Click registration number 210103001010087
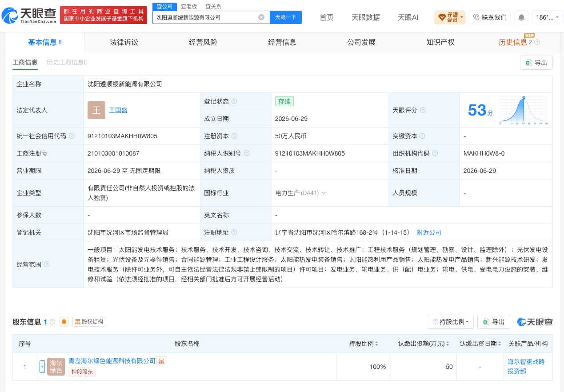 pos(113,153)
